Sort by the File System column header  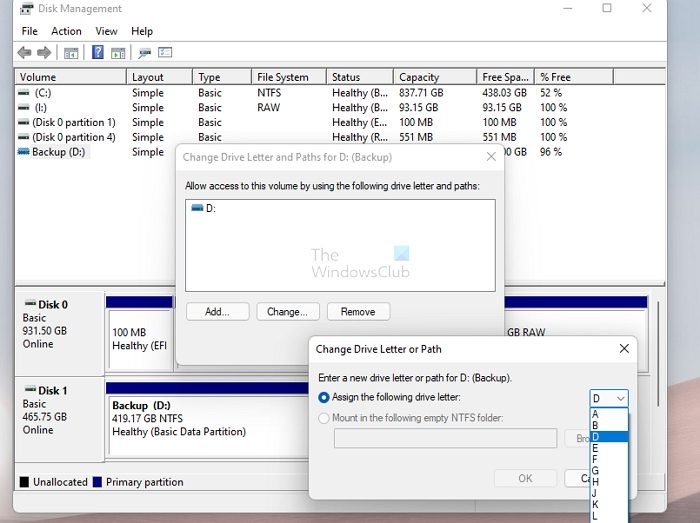289,77
